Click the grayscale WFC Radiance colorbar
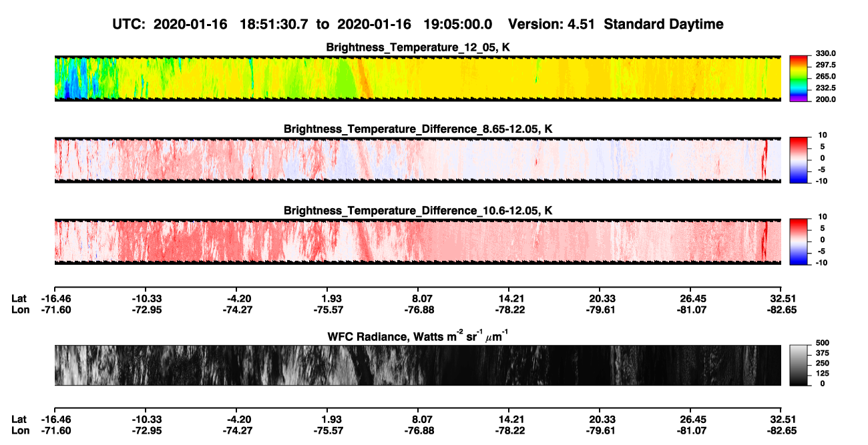 point(799,365)
